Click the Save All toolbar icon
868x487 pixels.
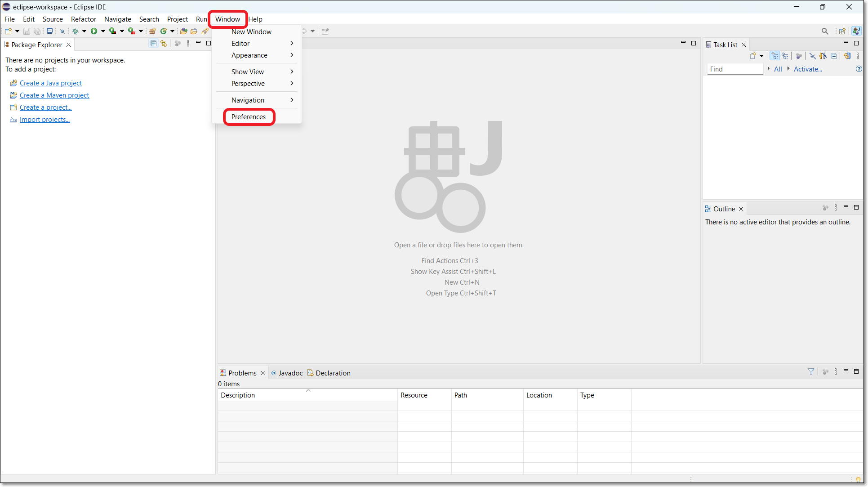[37, 31]
